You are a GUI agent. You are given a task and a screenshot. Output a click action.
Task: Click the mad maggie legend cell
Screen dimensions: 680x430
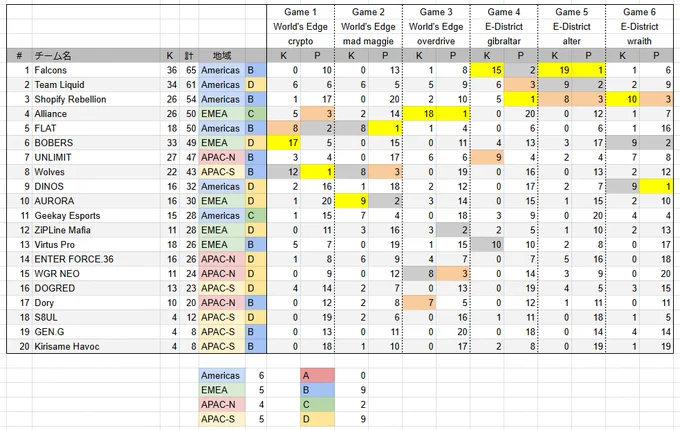pyautogui.click(x=368, y=41)
